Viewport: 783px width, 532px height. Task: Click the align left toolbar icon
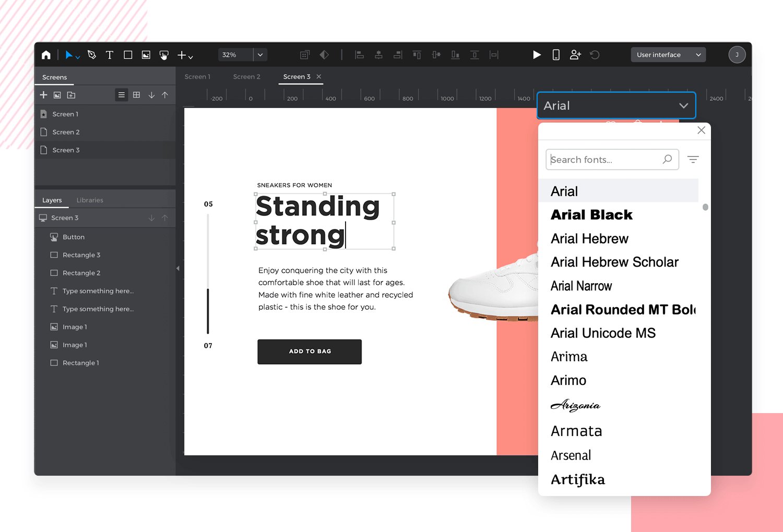tap(359, 55)
